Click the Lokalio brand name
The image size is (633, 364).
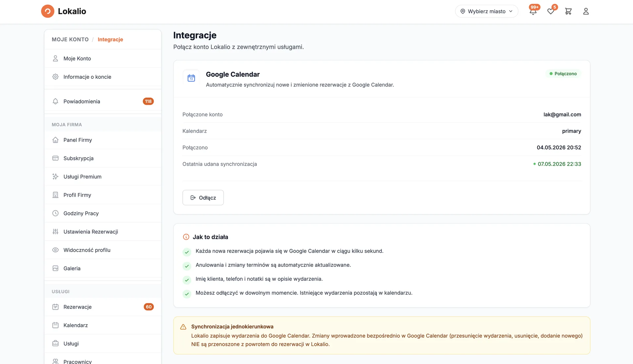[72, 11]
